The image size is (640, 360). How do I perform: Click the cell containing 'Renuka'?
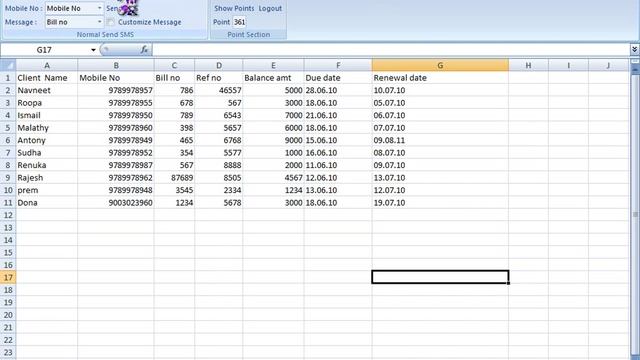47,165
